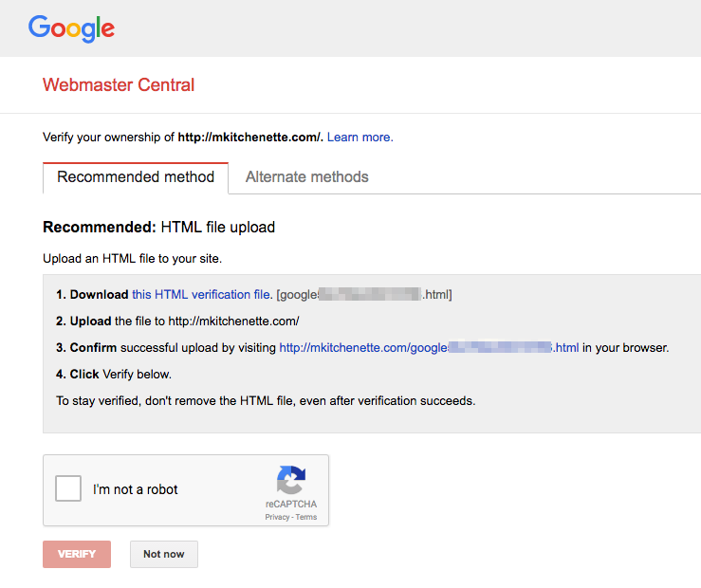The height and width of the screenshot is (588, 701).
Task: Click the bracketed google html filename text
Action: (364, 295)
